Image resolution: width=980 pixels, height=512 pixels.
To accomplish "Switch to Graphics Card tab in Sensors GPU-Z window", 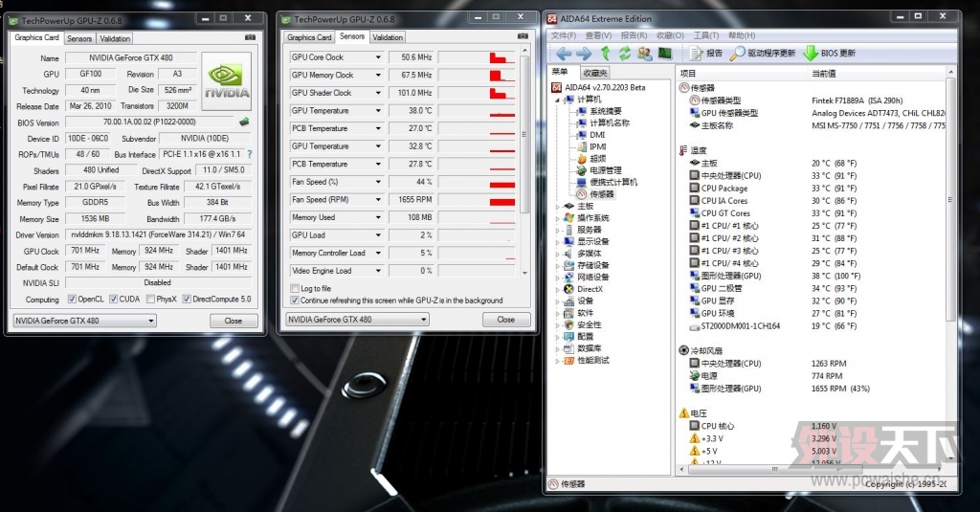I will point(309,37).
